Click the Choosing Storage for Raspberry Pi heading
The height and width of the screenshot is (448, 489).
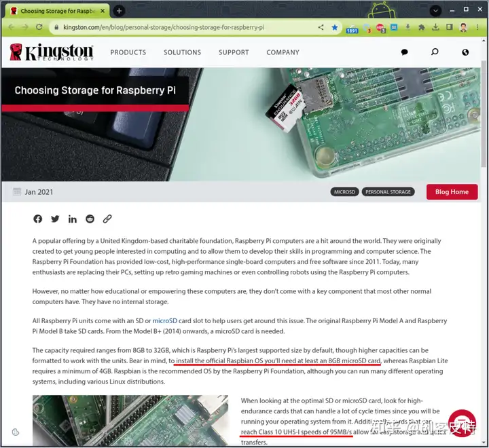tap(95, 90)
